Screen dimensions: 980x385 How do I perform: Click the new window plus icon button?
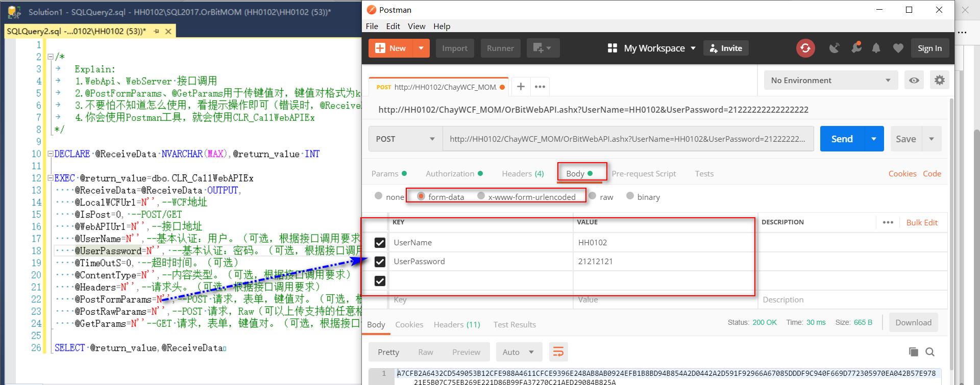coord(543,48)
